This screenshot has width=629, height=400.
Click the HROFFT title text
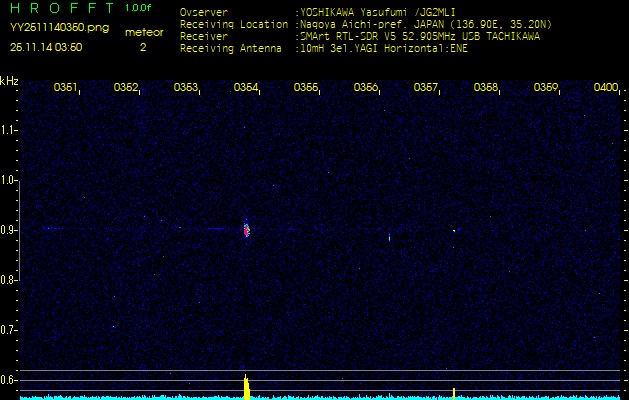pyautogui.click(x=63, y=8)
